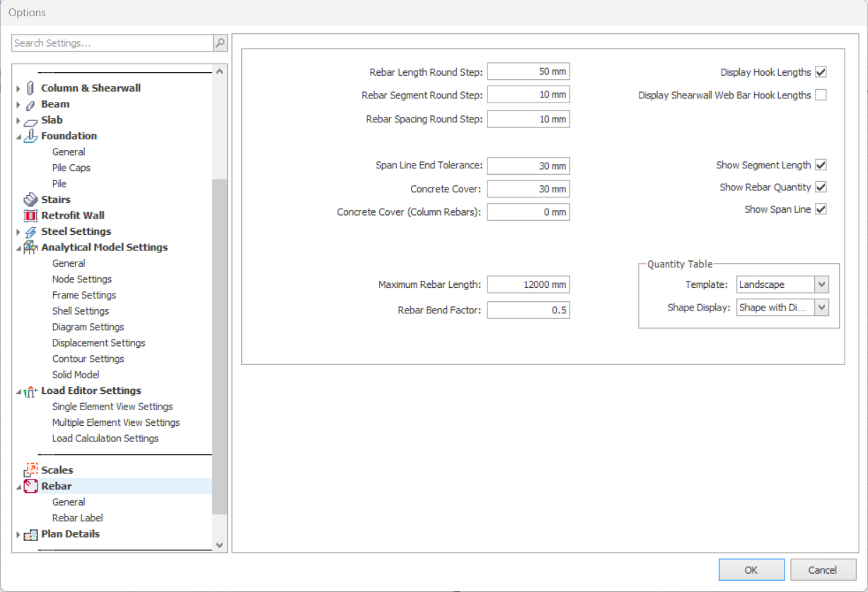Uncheck Display Hook Lengths checkbox

pos(821,72)
